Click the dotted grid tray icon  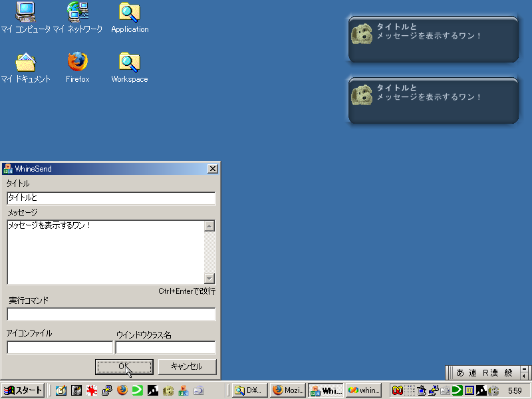click(410, 390)
